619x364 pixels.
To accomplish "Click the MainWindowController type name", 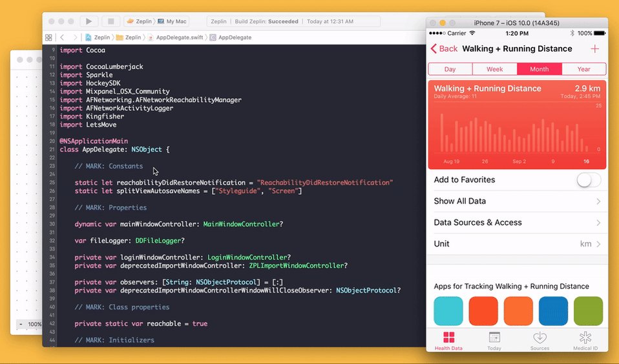I will pyautogui.click(x=241, y=224).
